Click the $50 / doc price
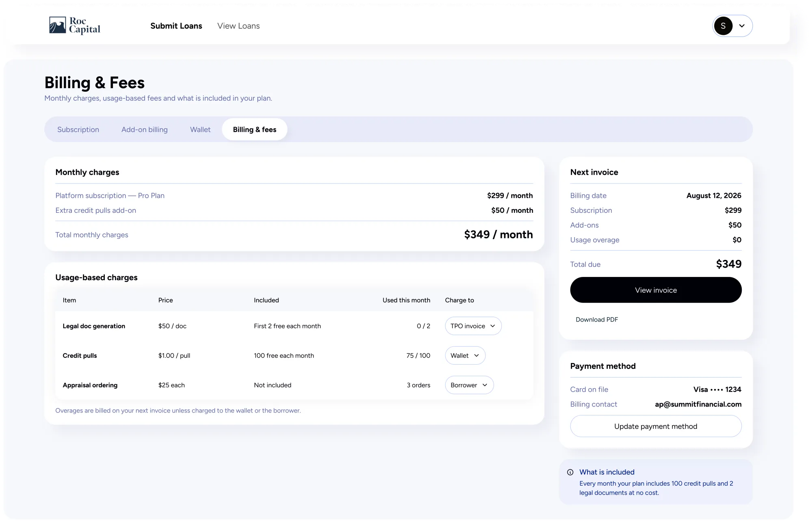812x523 pixels. pos(172,326)
